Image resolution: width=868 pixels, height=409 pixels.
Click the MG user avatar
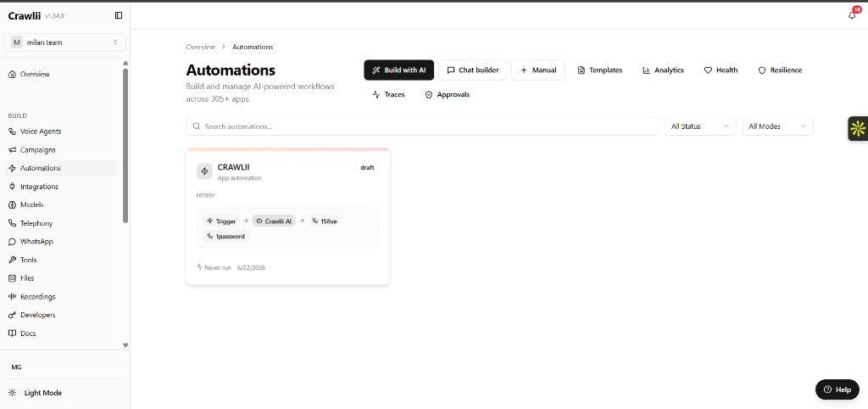[17, 367]
